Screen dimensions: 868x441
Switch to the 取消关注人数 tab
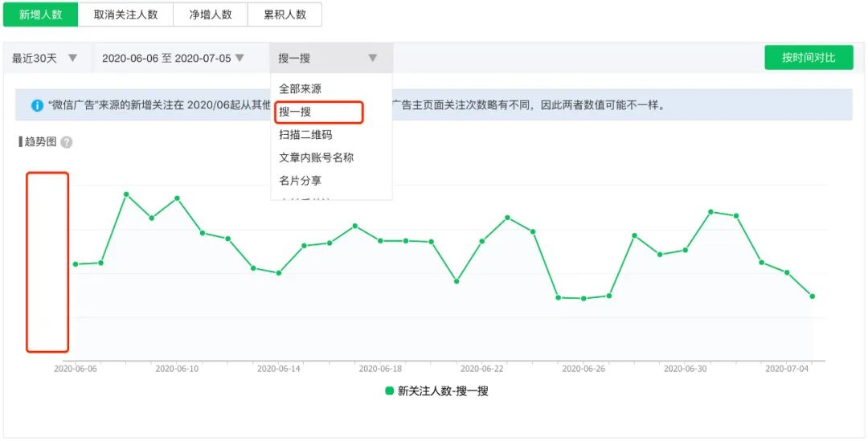click(125, 14)
